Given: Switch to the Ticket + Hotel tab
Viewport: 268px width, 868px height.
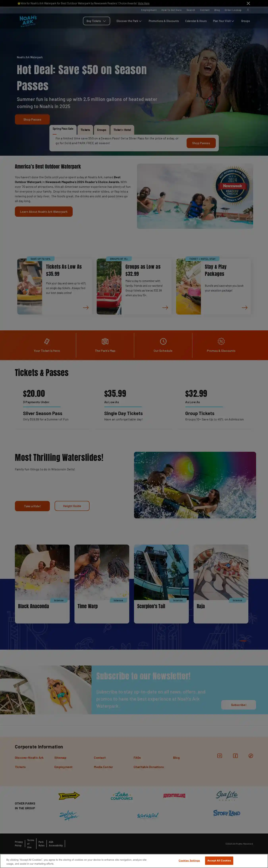Looking at the screenshot, I should click(122, 130).
